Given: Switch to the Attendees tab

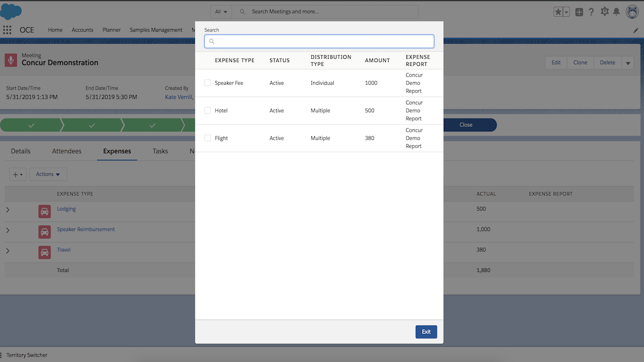Looking at the screenshot, I should click(67, 151).
